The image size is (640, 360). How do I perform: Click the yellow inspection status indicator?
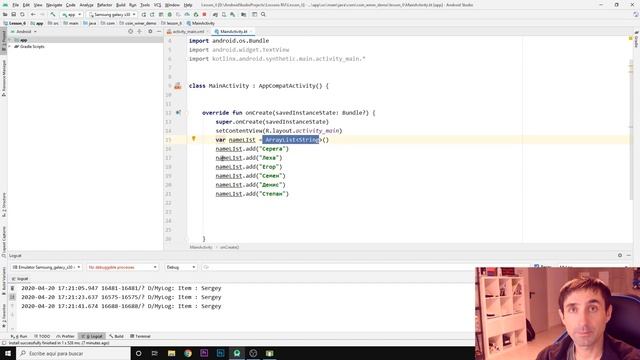pos(631,38)
